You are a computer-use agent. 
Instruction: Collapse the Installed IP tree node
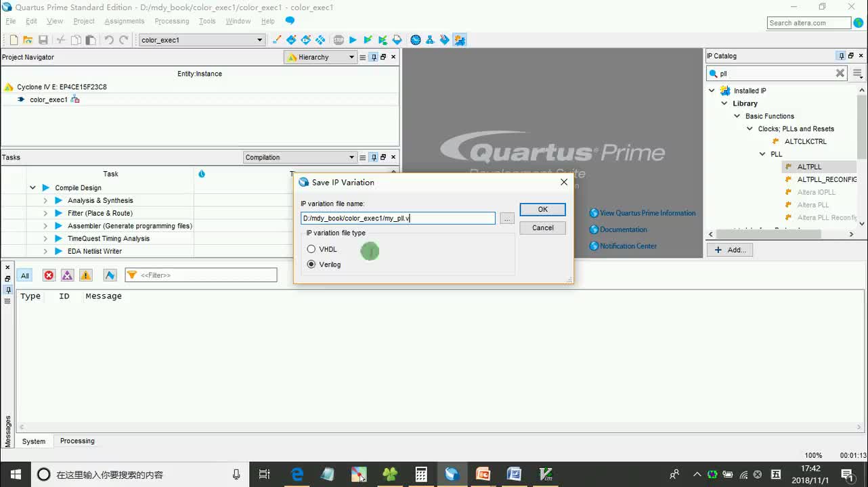[712, 91]
